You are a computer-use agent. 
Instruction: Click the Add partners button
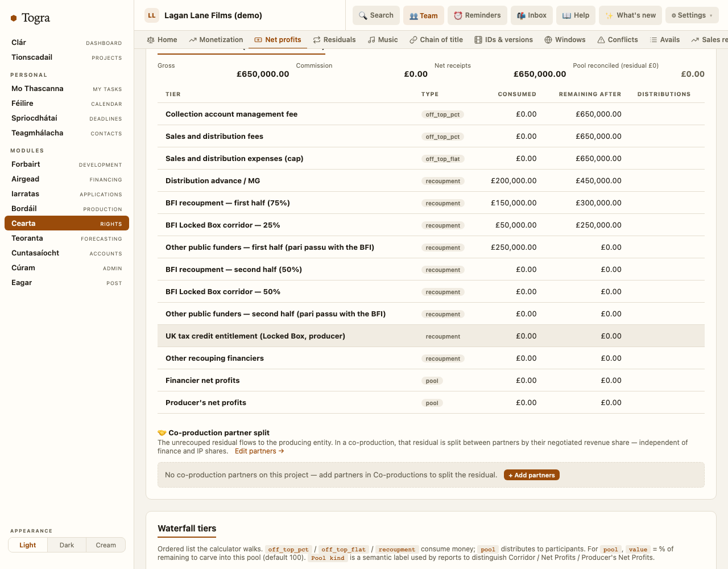point(532,475)
